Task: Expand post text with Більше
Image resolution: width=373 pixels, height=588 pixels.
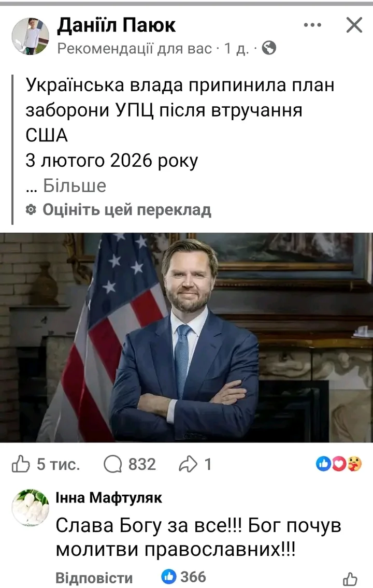Action: (x=75, y=185)
